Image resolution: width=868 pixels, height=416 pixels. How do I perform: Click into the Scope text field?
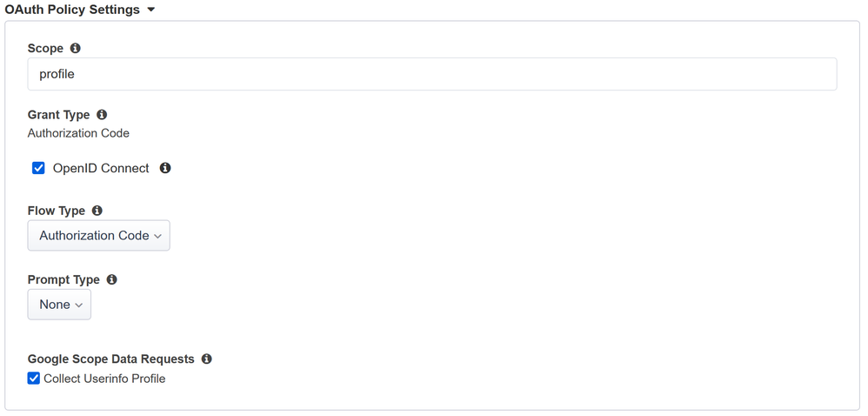pyautogui.click(x=432, y=74)
